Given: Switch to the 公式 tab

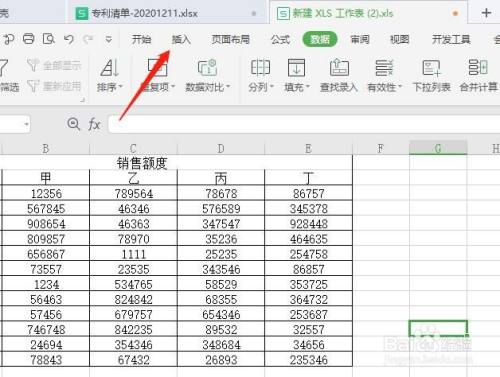Looking at the screenshot, I should coord(280,39).
